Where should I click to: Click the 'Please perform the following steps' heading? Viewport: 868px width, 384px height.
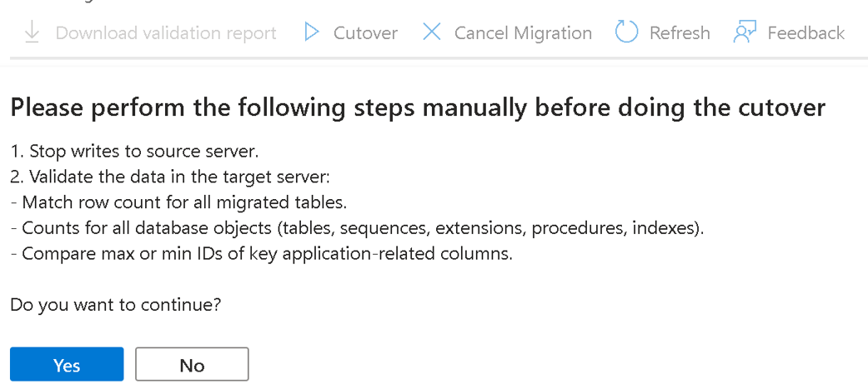coord(418,108)
